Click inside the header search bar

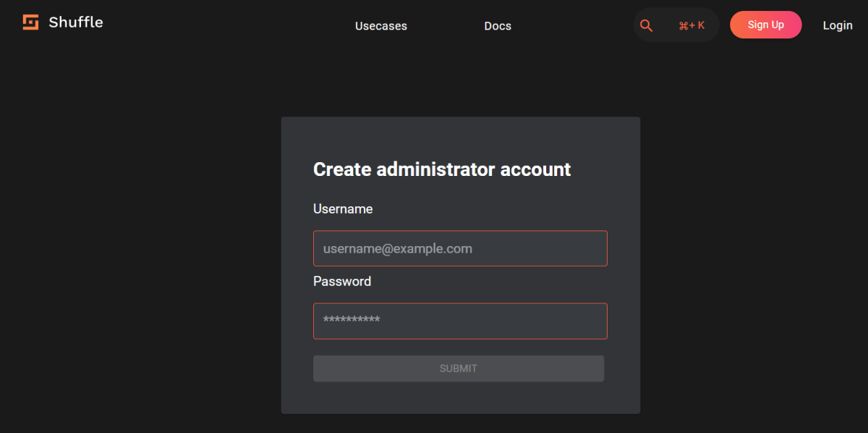point(676,25)
